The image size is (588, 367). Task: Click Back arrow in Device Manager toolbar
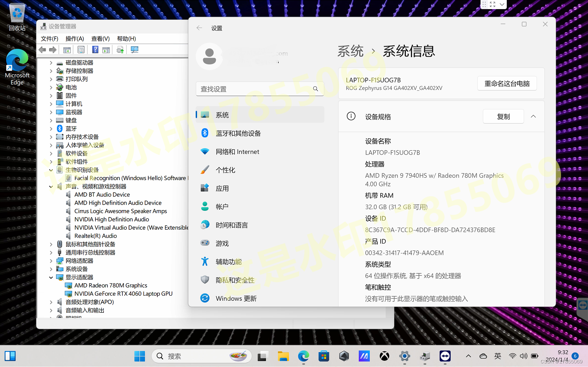tap(42, 50)
